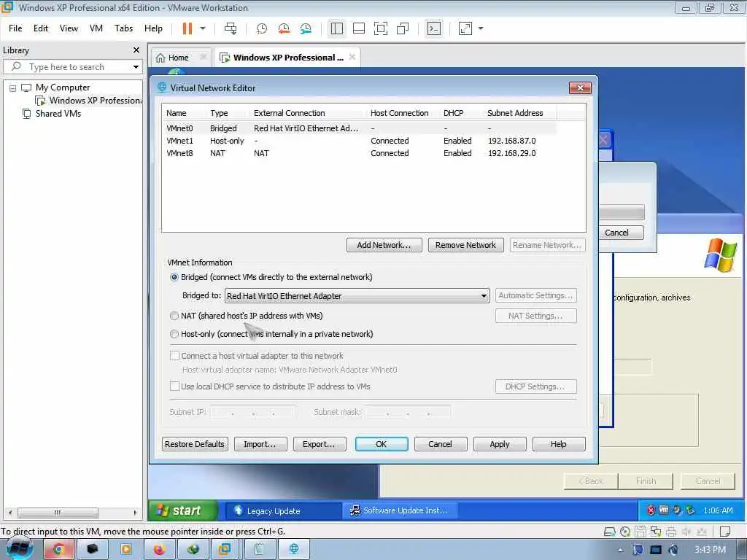Click the floppy device icon in status bar
The width and height of the screenshot is (747, 560).
click(640, 532)
